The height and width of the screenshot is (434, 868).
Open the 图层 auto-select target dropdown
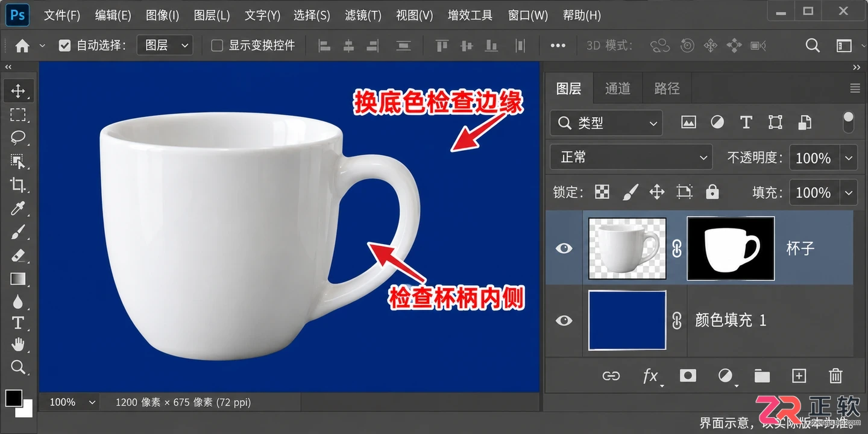[165, 45]
